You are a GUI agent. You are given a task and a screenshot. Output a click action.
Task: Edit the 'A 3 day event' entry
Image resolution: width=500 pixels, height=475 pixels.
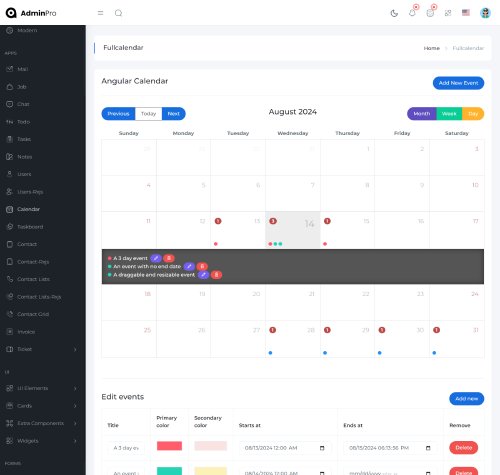(156, 258)
